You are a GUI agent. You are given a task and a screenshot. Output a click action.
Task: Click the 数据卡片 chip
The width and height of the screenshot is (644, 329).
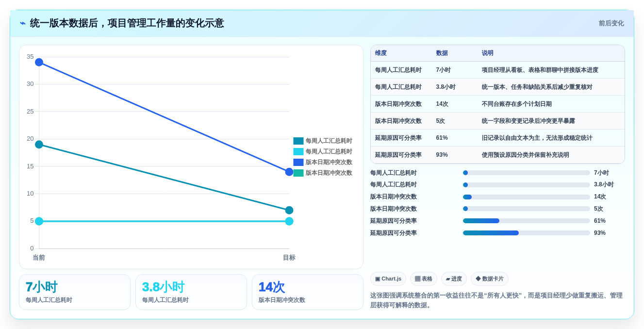click(490, 279)
